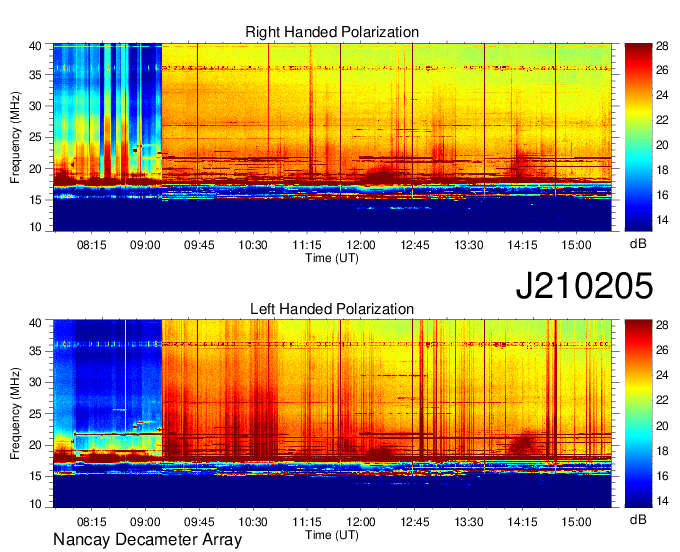Click 20 MHz tick of Right Handed panel

pos(35,169)
